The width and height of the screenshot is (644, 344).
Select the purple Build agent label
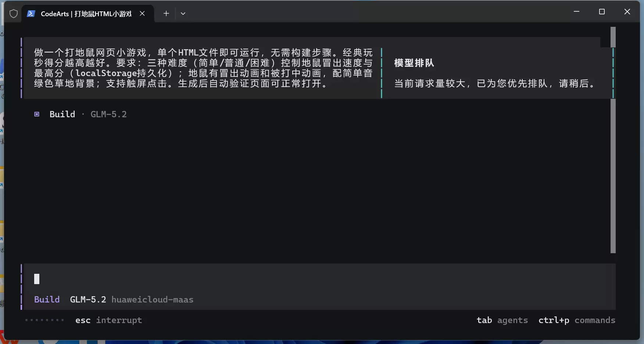pyautogui.click(x=47, y=300)
